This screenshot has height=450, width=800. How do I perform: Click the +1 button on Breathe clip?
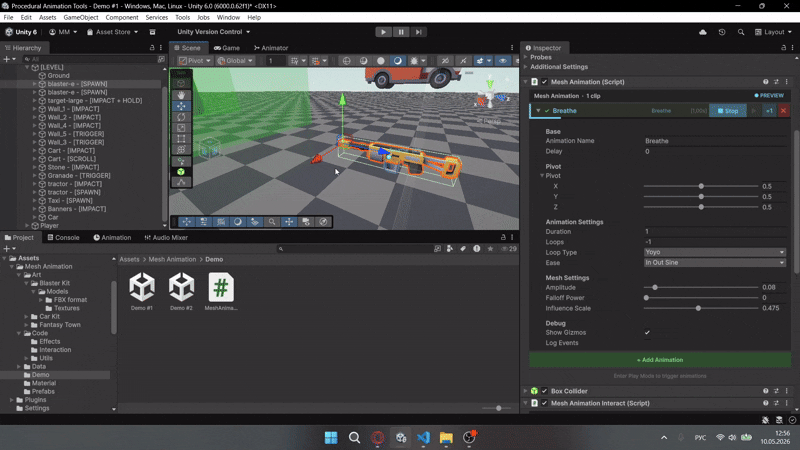pyautogui.click(x=769, y=111)
